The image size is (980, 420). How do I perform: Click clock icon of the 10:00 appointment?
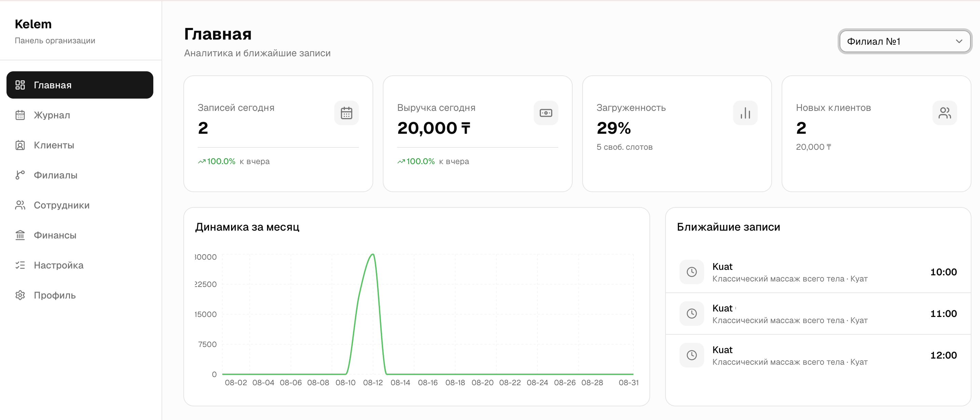pos(691,272)
